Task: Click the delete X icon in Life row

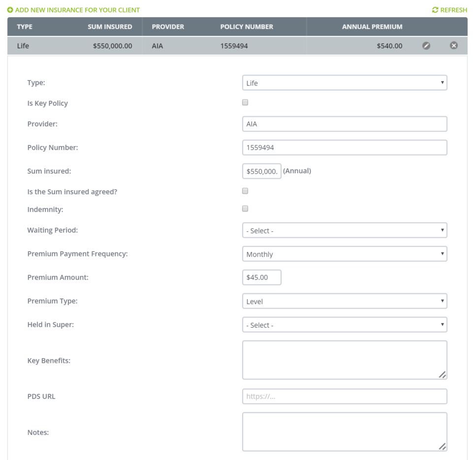Action: pos(454,46)
